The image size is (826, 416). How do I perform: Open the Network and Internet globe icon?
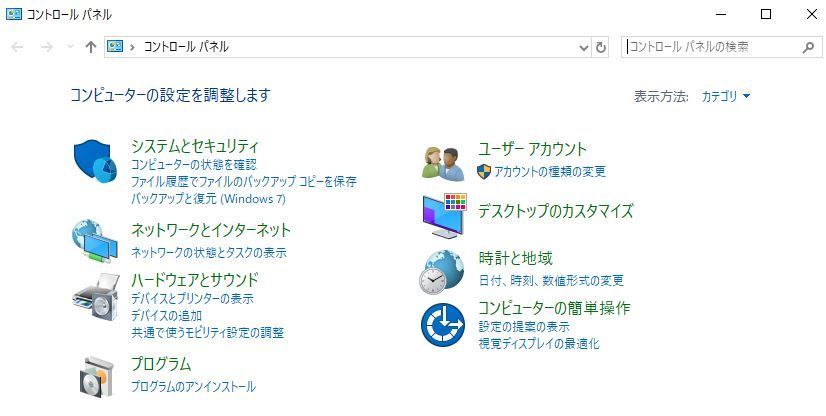pos(95,241)
